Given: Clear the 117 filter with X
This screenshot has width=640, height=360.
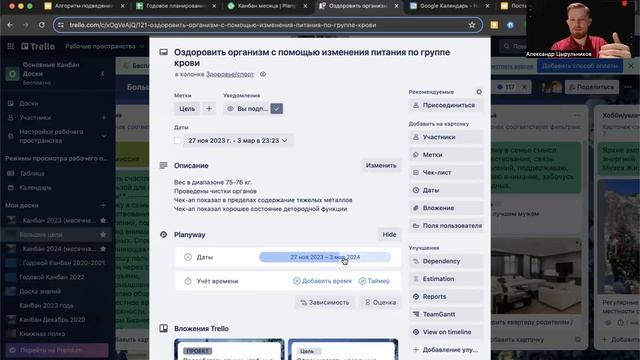Looking at the screenshot, I should click(x=524, y=87).
